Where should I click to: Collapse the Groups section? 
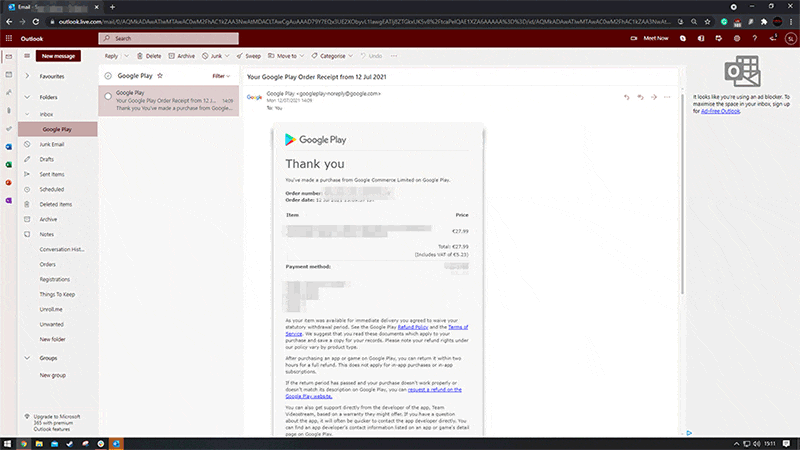pyautogui.click(x=27, y=357)
